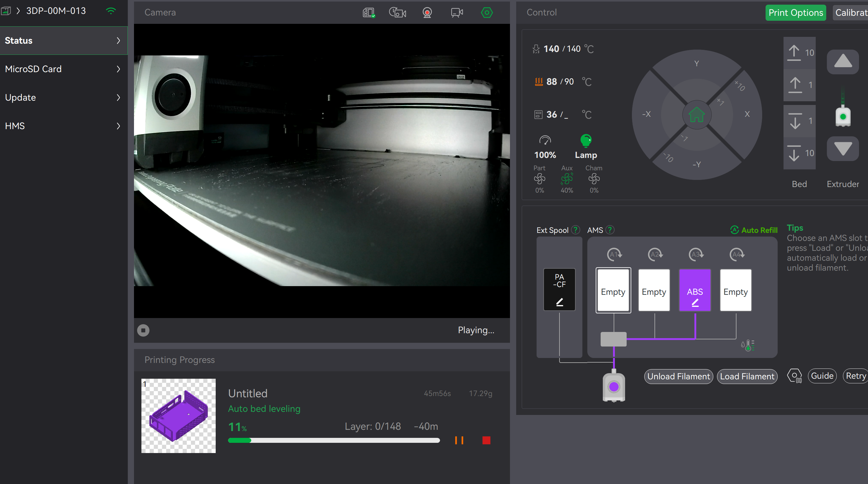Click the camera recording icon
The width and height of the screenshot is (868, 484).
427,13
